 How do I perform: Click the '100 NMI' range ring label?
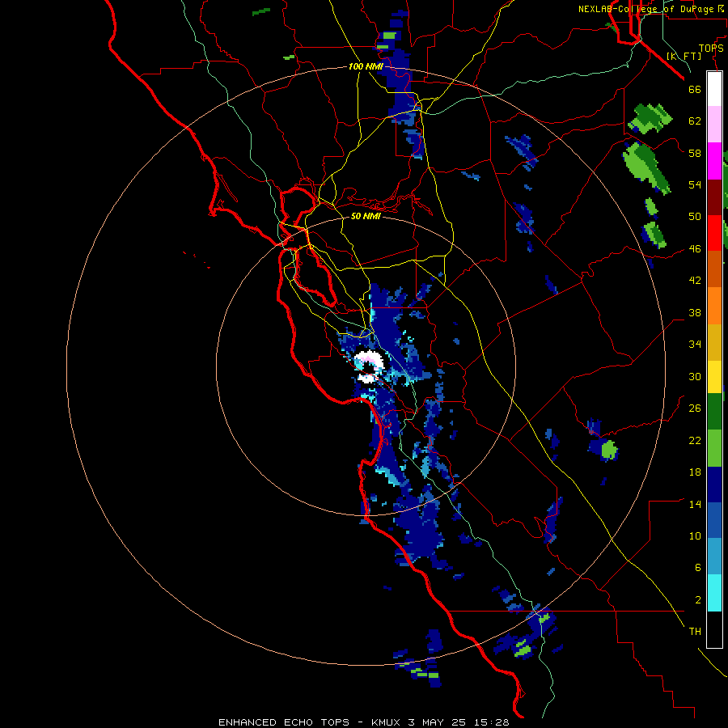click(366, 66)
